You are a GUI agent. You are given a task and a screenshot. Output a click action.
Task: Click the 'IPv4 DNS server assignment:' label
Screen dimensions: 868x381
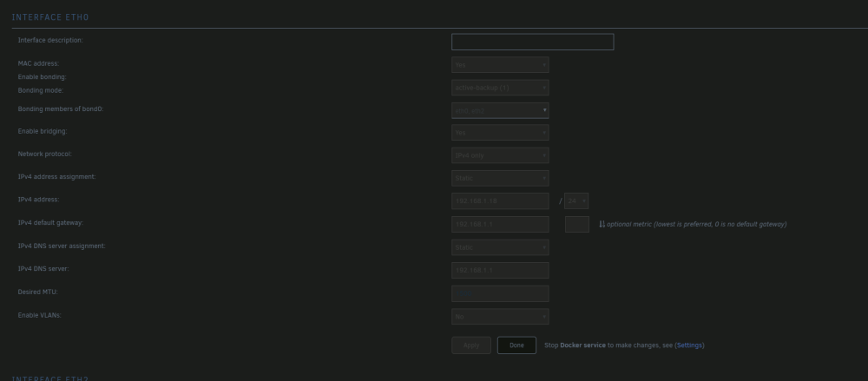point(62,246)
